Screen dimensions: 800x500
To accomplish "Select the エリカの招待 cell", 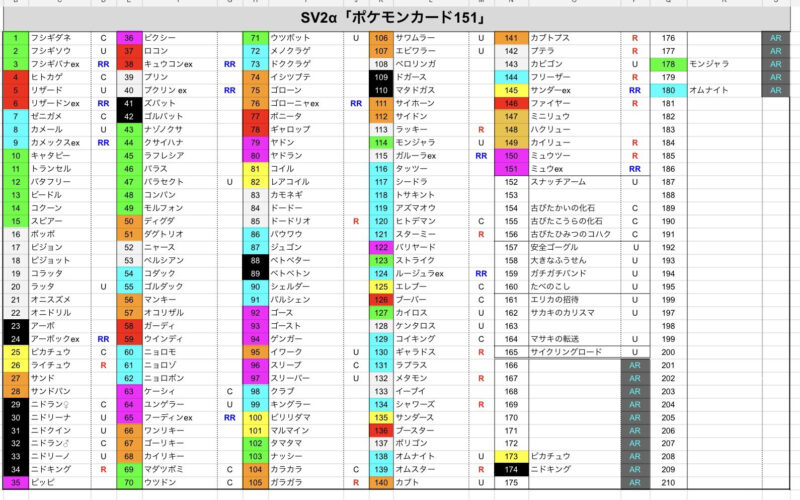I will click(x=574, y=299).
